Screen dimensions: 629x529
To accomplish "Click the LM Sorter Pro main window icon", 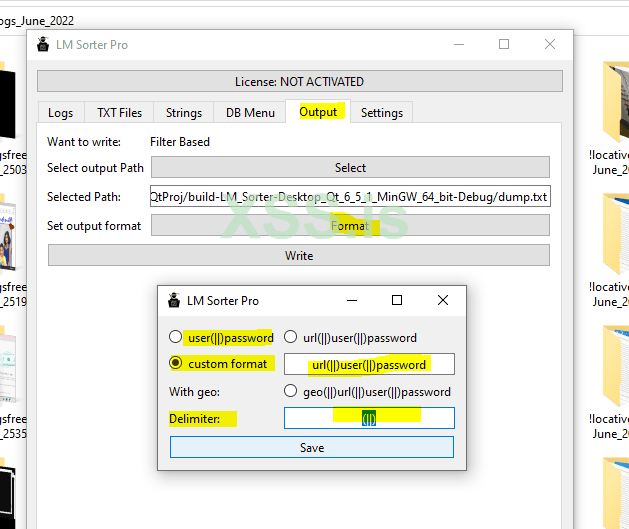I will click(43, 45).
